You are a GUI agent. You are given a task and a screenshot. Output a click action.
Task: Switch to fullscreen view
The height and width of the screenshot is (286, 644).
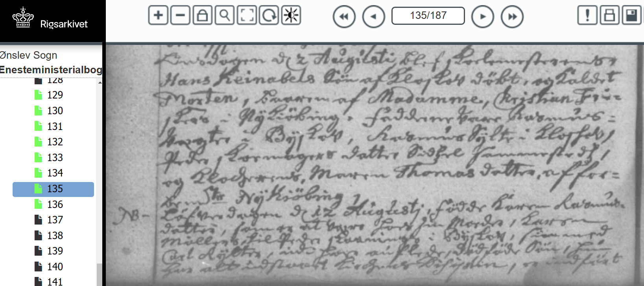[x=247, y=15]
